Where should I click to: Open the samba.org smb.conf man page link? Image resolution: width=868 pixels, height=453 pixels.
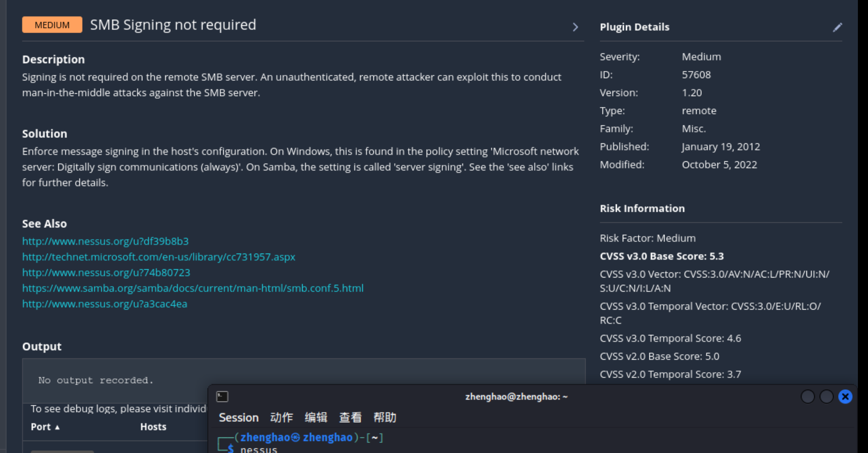coord(193,288)
